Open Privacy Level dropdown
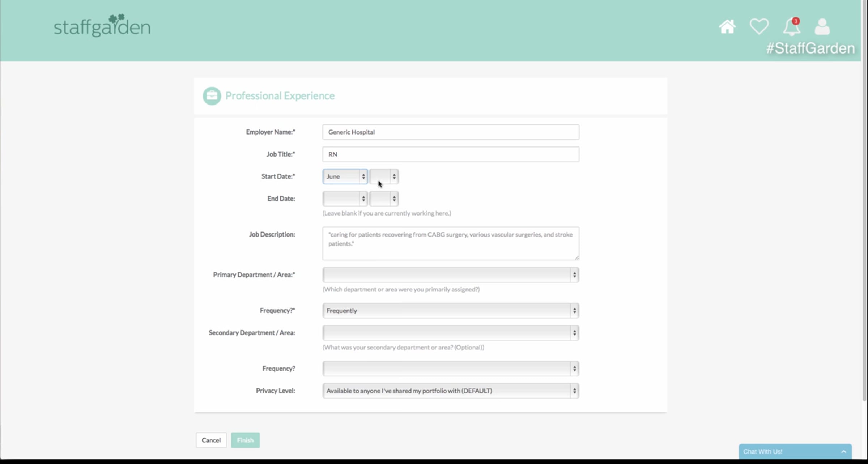Viewport: 868px width, 464px height. [x=450, y=391]
